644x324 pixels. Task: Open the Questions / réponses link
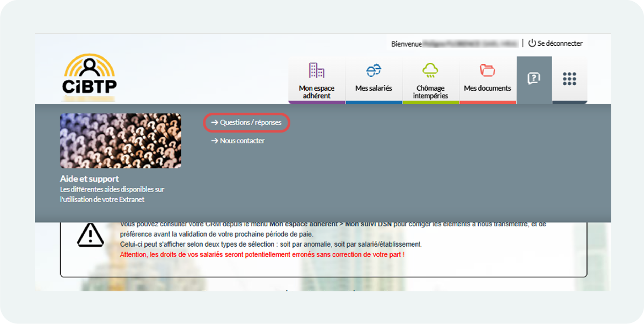point(250,123)
